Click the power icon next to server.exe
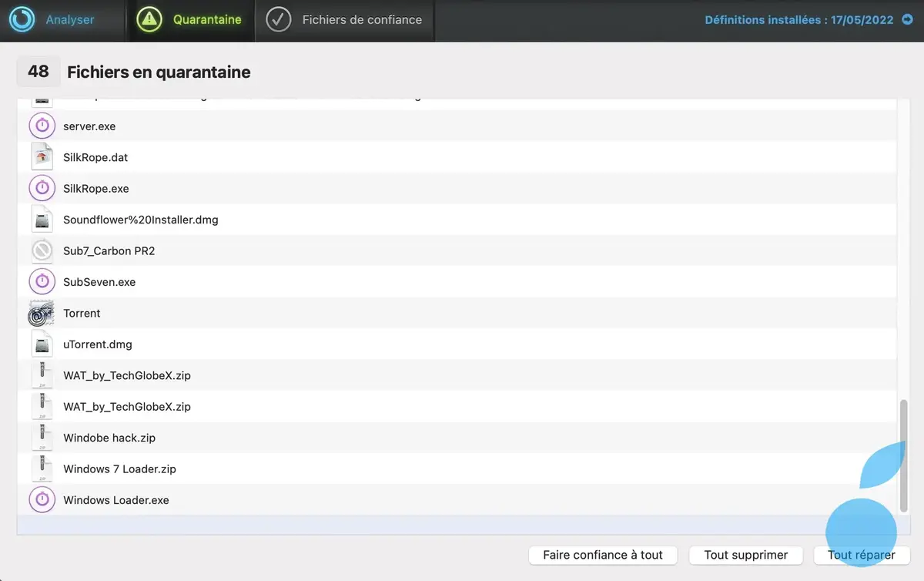Screen dimensions: 924x581 42,125
